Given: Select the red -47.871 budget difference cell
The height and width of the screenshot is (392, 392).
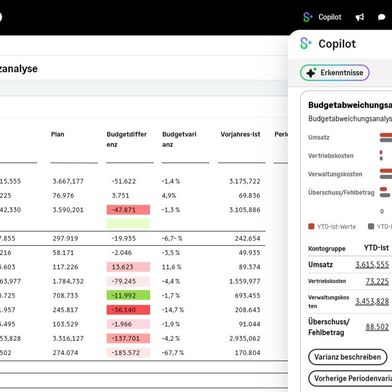Looking at the screenshot, I should point(128,210).
